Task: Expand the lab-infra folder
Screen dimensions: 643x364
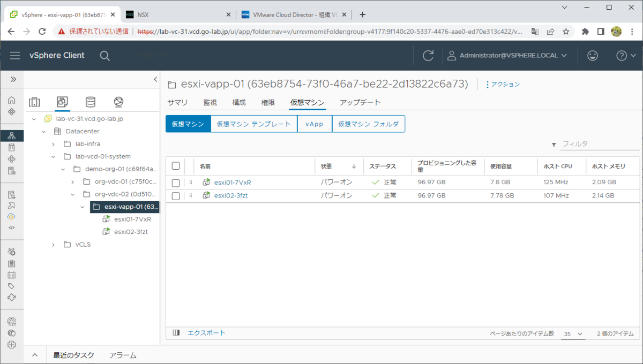Action: (53, 144)
